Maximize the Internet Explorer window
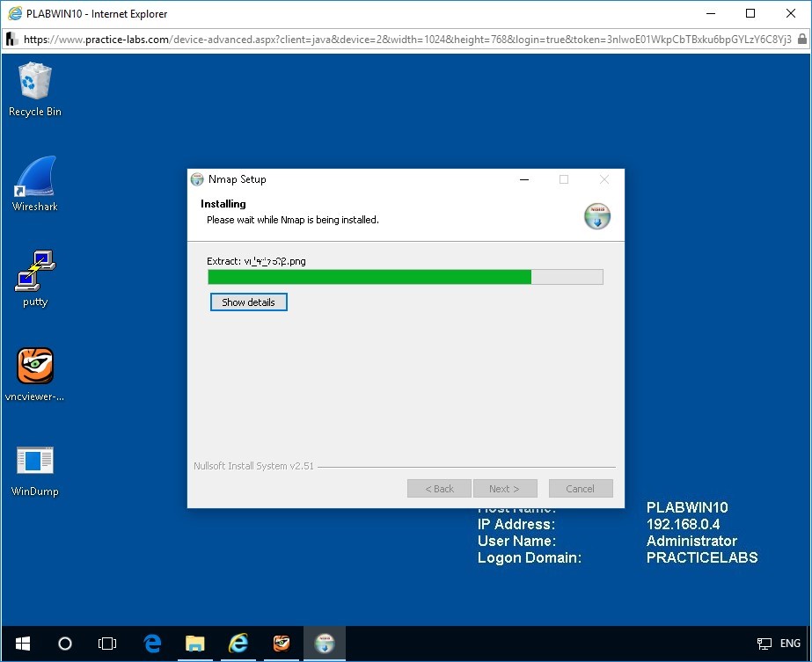The image size is (812, 662). pos(750,13)
